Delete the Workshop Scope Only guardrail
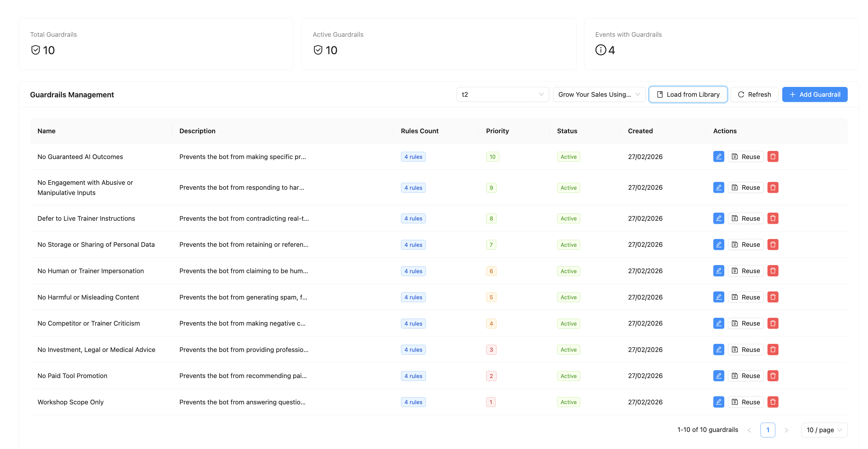Screen dimensions: 868x449 click(773, 402)
